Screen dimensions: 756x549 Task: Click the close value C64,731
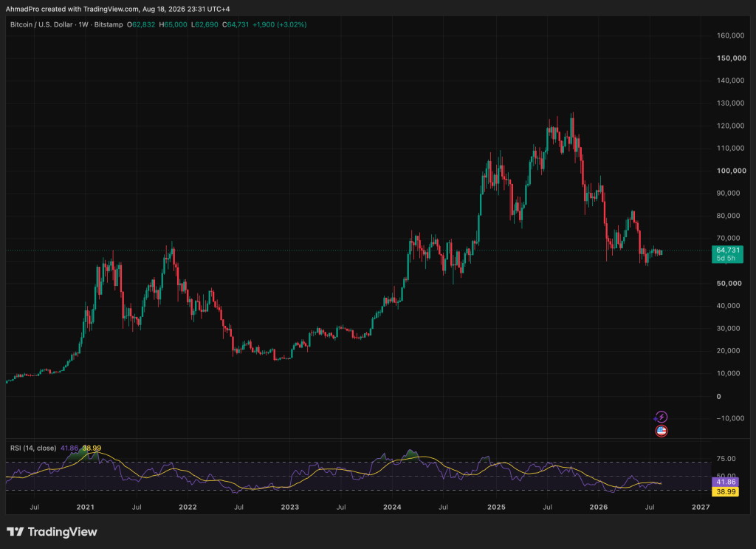[236, 24]
